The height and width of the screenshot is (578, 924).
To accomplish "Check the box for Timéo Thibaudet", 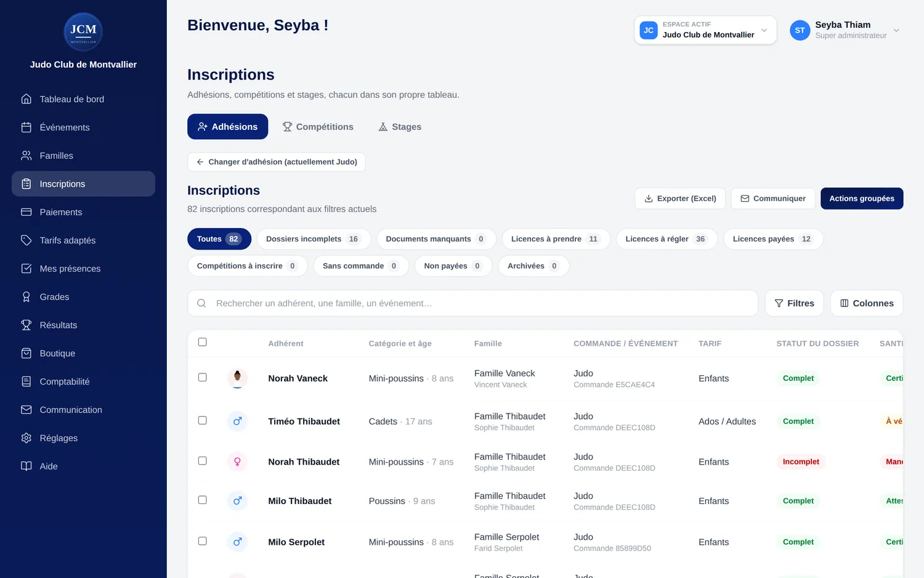I will click(202, 420).
